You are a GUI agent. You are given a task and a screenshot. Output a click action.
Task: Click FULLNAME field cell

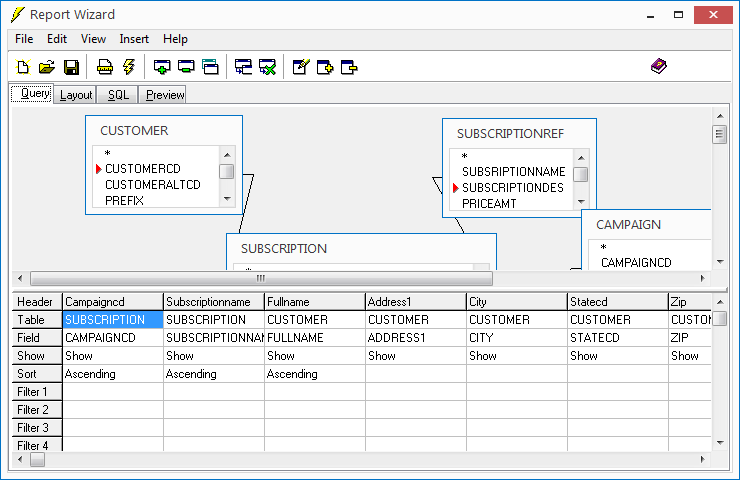315,337
